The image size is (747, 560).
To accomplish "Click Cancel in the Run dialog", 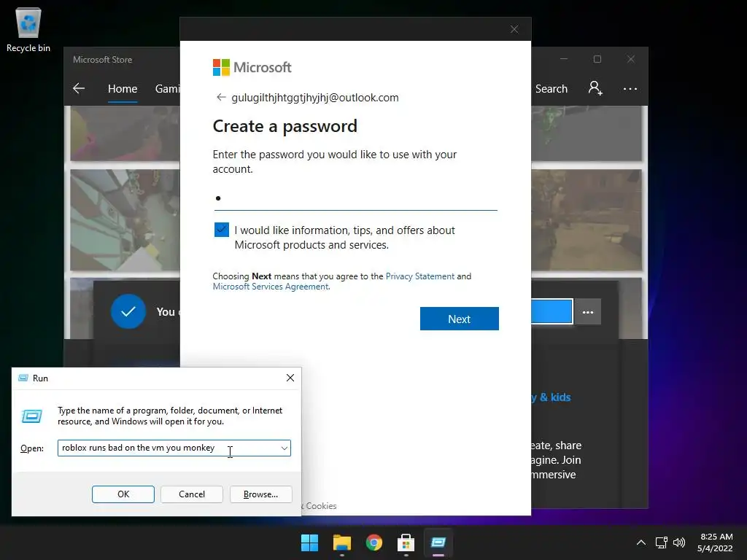I will 192,494.
